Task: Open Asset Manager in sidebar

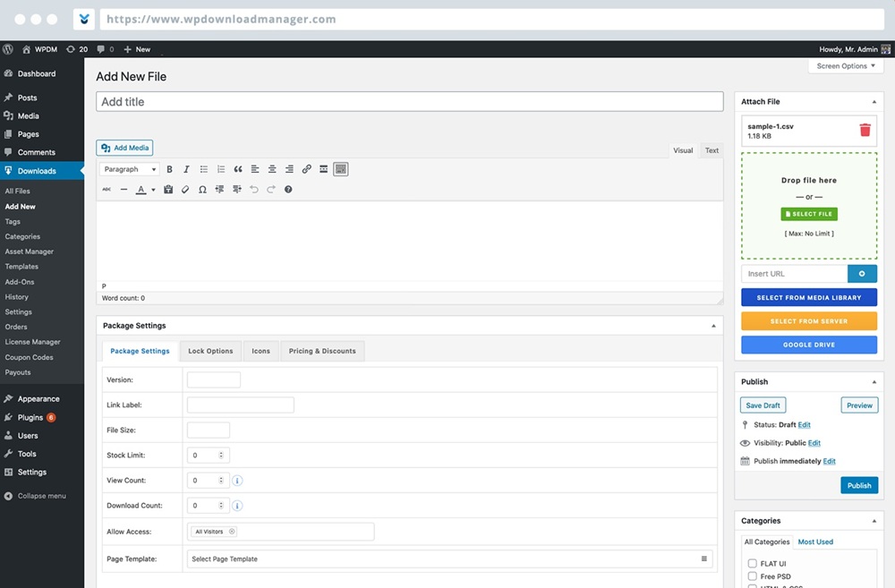Action: click(30, 251)
